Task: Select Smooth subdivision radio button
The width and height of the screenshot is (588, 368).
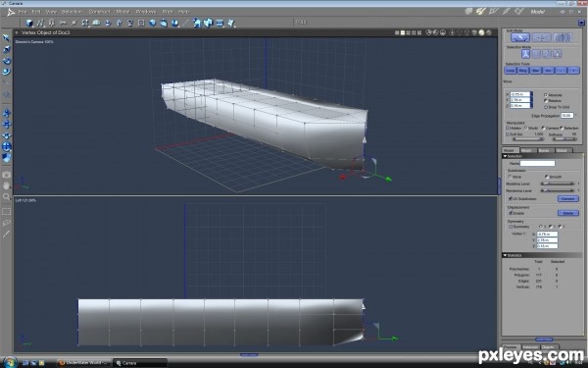Action: click(547, 177)
